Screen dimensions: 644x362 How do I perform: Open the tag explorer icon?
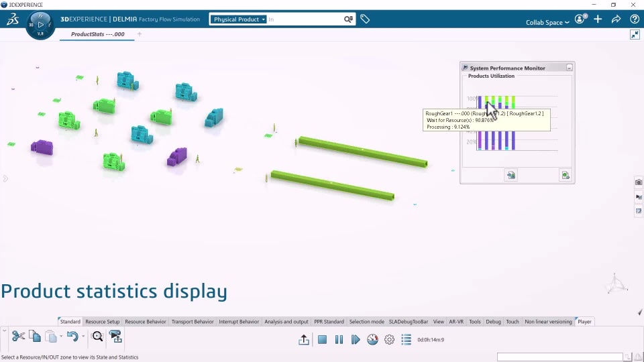[x=365, y=19]
